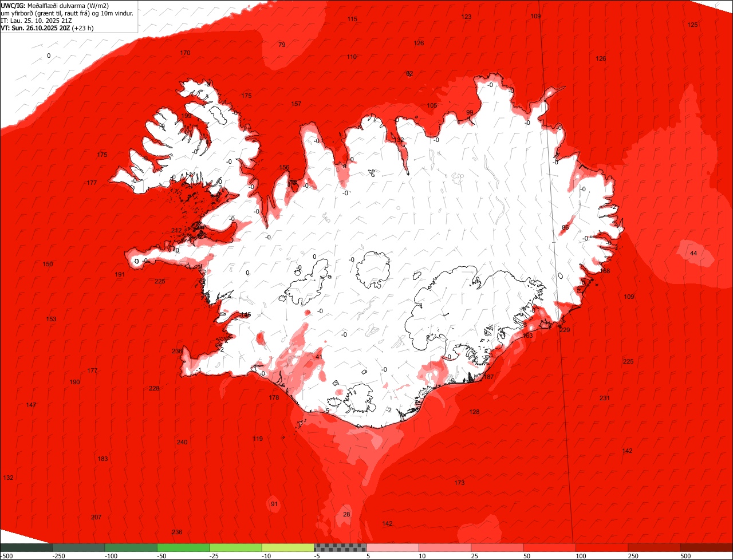The height and width of the screenshot is (560, 733).
Task: Click the flux value '79' on the map
Action: point(282,45)
